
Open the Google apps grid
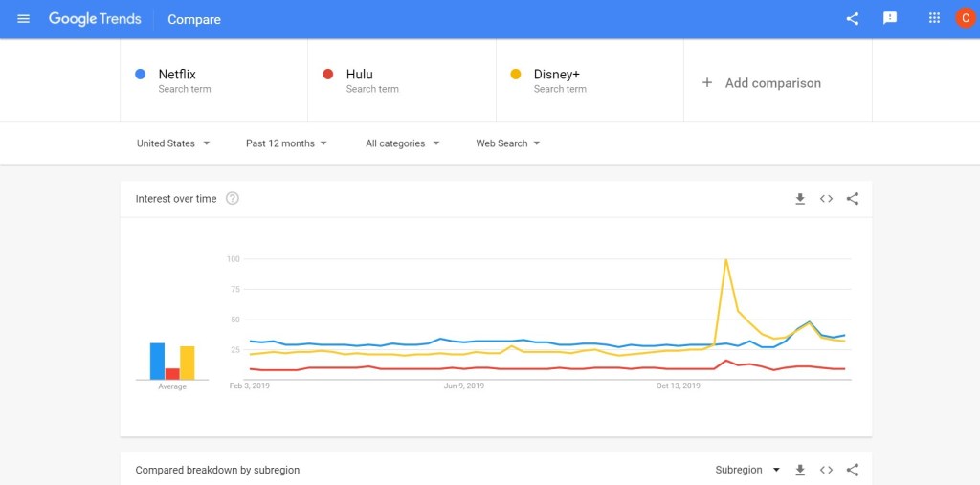[x=935, y=19]
